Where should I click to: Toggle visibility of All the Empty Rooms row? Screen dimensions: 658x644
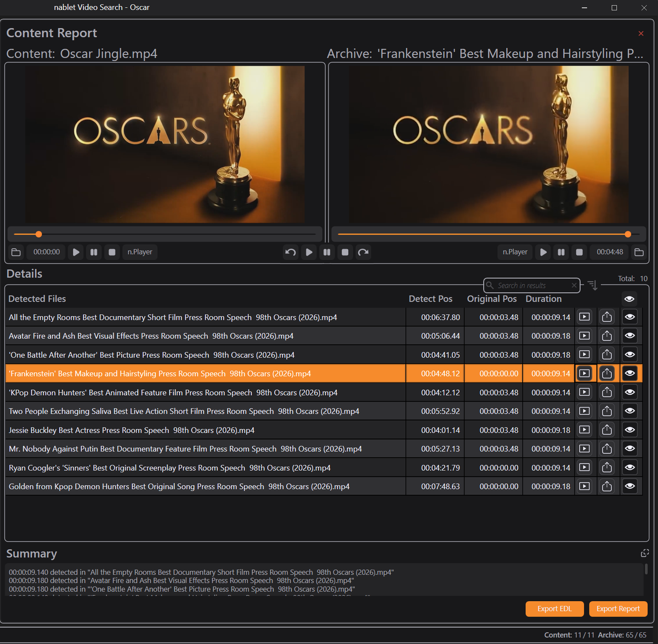[x=630, y=317]
